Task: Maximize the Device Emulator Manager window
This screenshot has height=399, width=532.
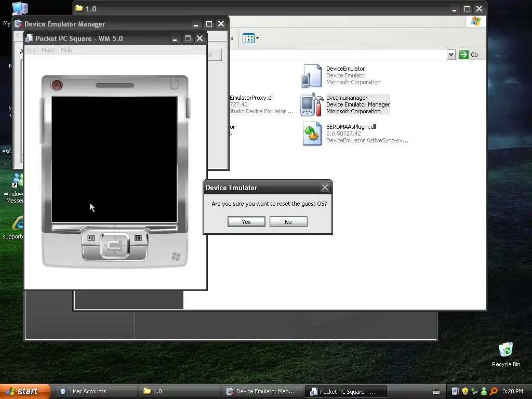Action: (209, 24)
